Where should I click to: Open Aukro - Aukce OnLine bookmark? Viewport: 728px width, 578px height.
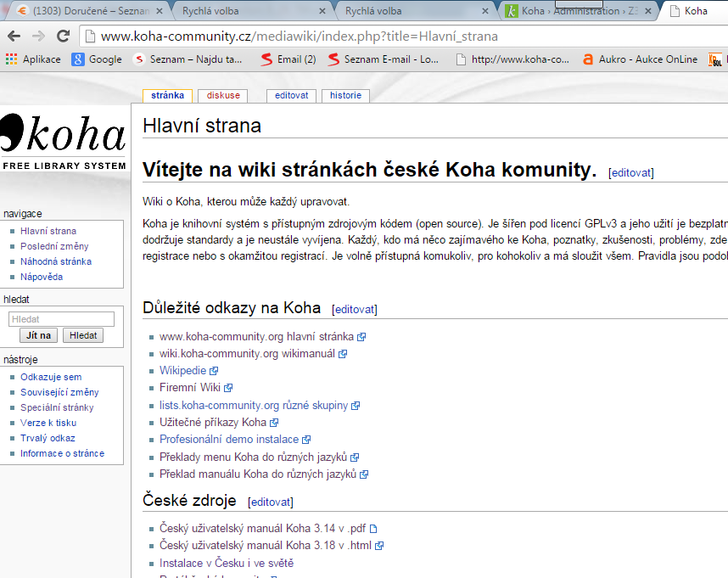pos(641,59)
